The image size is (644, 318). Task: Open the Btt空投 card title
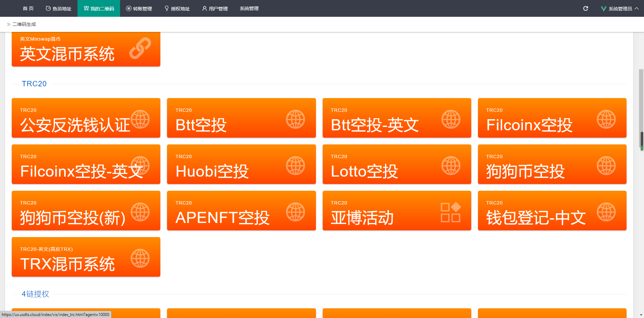click(x=201, y=125)
